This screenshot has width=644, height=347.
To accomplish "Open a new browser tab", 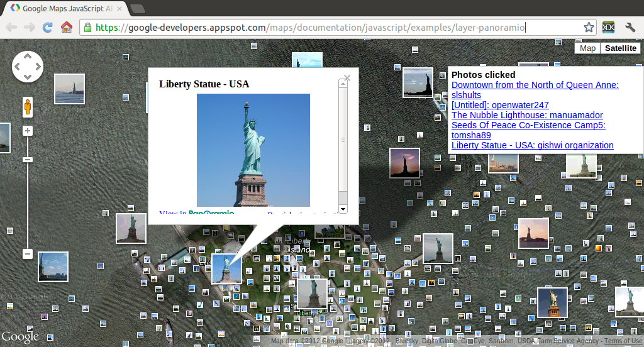I will coord(138,9).
